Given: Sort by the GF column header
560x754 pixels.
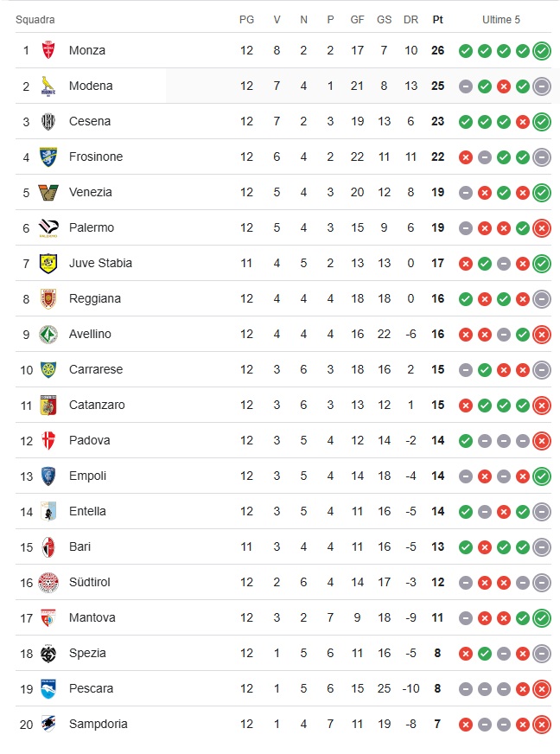Looking at the screenshot, I should pos(357,20).
